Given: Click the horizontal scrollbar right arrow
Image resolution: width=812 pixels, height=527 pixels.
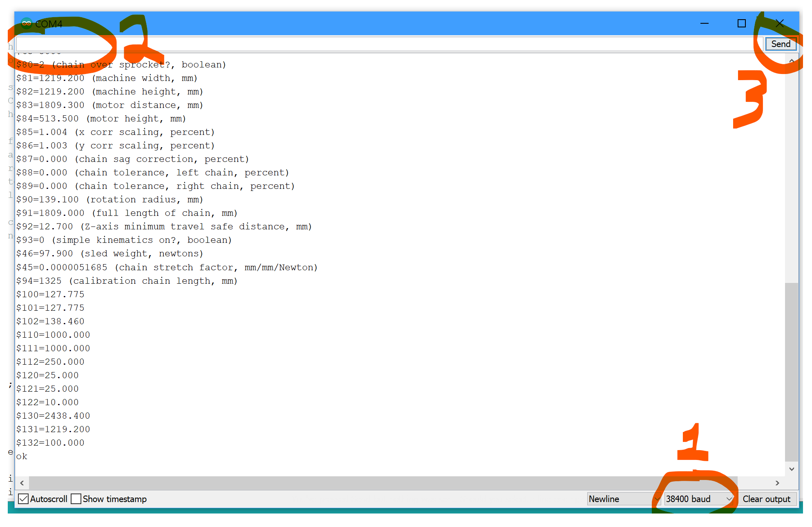Looking at the screenshot, I should pos(777,483).
